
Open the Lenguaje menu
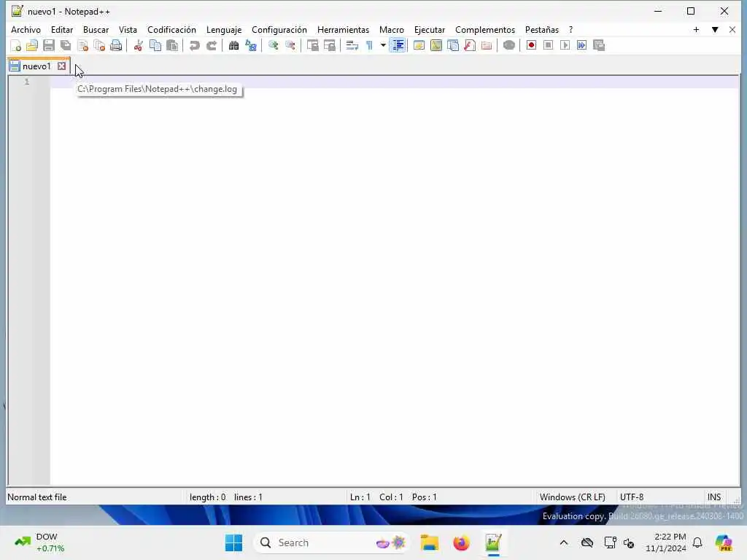pyautogui.click(x=224, y=29)
